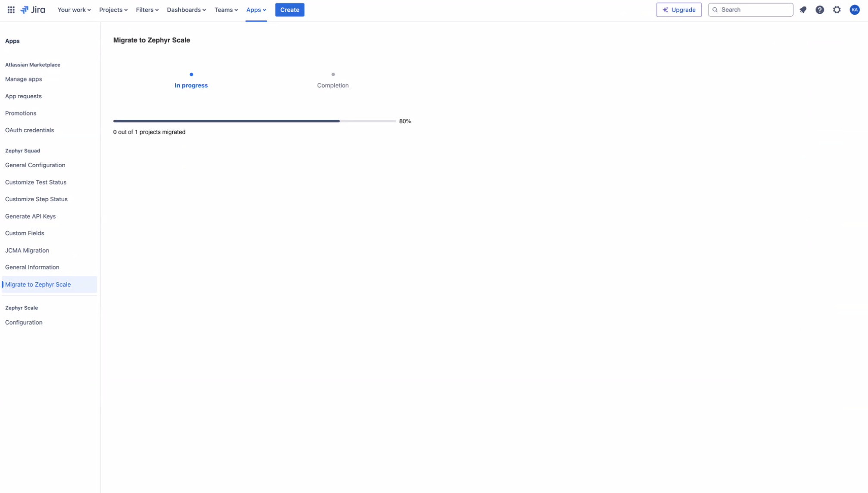This screenshot has width=868, height=493.
Task: Click the migration progress bar
Action: 255,121
